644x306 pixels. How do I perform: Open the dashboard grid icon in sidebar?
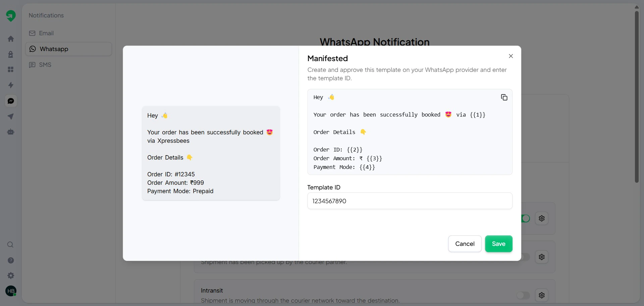pos(11,69)
